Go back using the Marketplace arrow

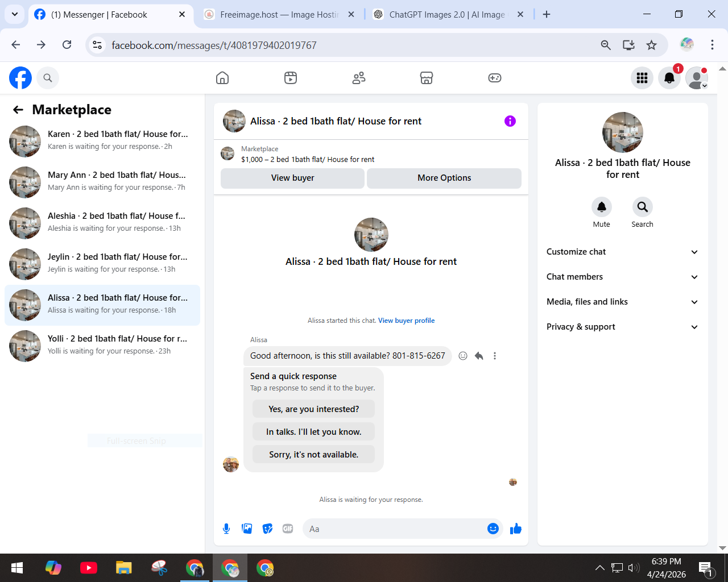pos(18,110)
